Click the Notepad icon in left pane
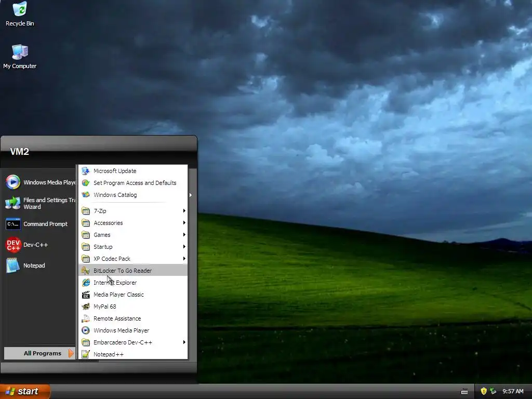This screenshot has width=532, height=399. click(x=13, y=265)
